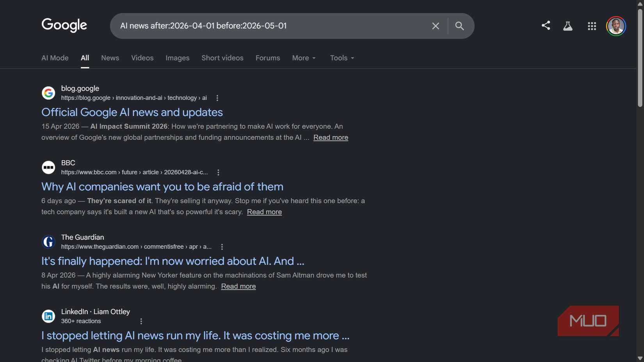Click the LinkedIn favicon
Screen dimensions: 644x362
pos(48,316)
